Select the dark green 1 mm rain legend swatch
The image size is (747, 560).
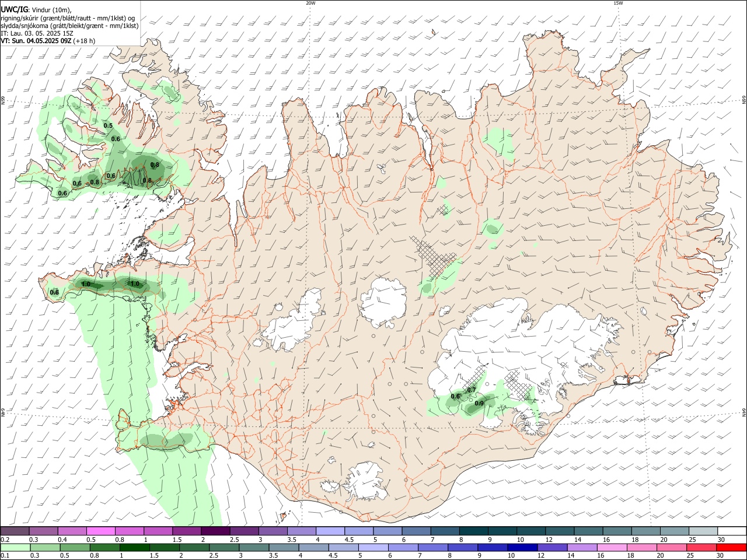(x=135, y=548)
